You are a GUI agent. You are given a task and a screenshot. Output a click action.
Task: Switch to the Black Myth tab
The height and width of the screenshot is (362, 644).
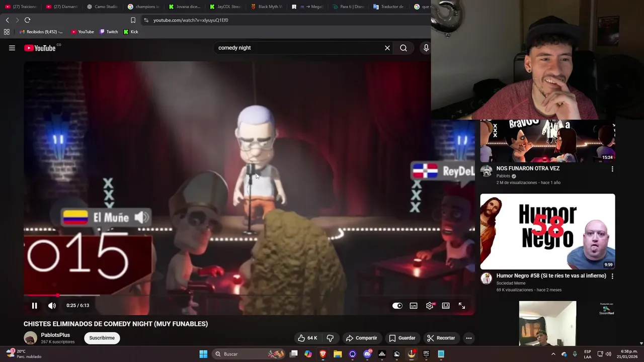[267, 7]
